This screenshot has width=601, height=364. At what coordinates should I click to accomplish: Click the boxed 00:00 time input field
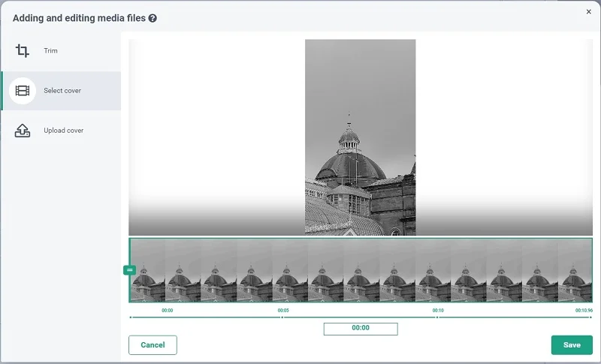pos(361,329)
